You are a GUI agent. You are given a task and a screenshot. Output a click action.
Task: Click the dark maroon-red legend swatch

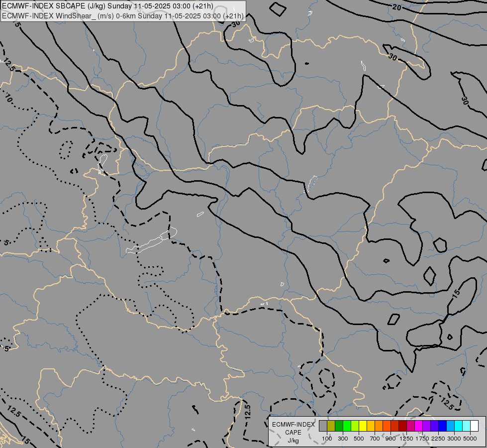pyautogui.click(x=403, y=426)
